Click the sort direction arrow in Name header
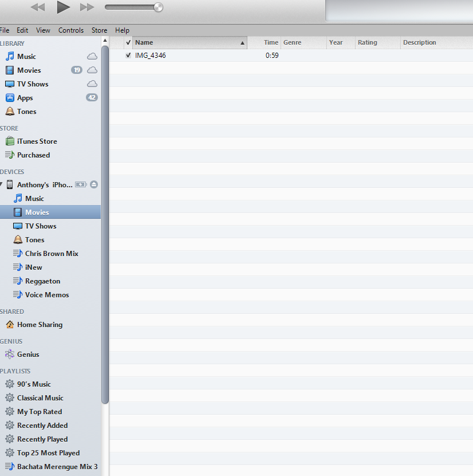This screenshot has height=476, width=473. (242, 43)
